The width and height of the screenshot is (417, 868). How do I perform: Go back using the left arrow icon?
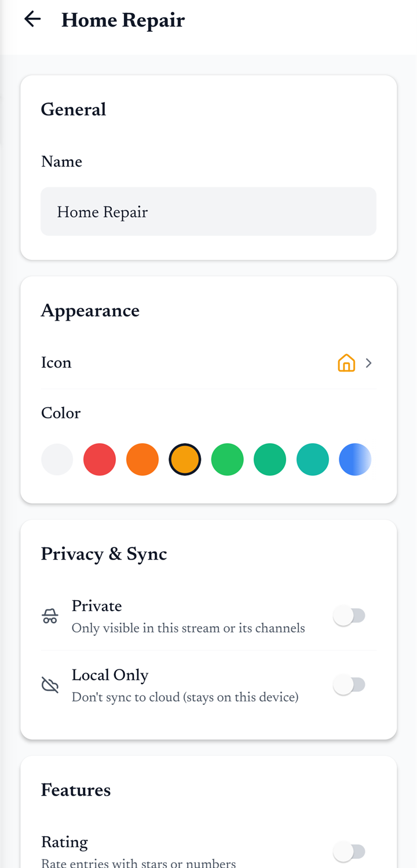(32, 19)
